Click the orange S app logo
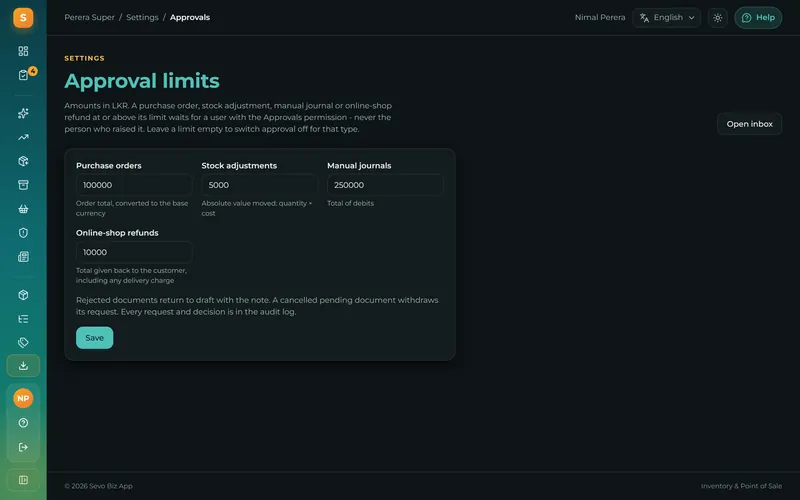Image resolution: width=800 pixels, height=500 pixels. pyautogui.click(x=23, y=18)
